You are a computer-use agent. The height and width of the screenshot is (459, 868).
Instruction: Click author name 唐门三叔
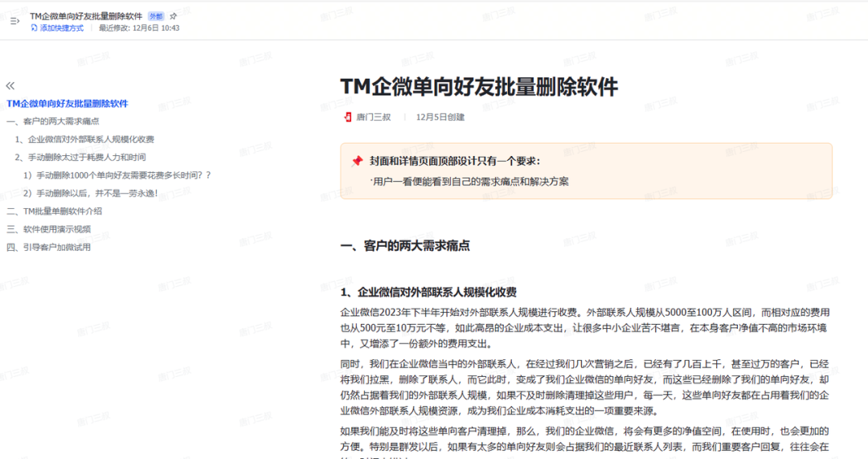click(x=374, y=117)
